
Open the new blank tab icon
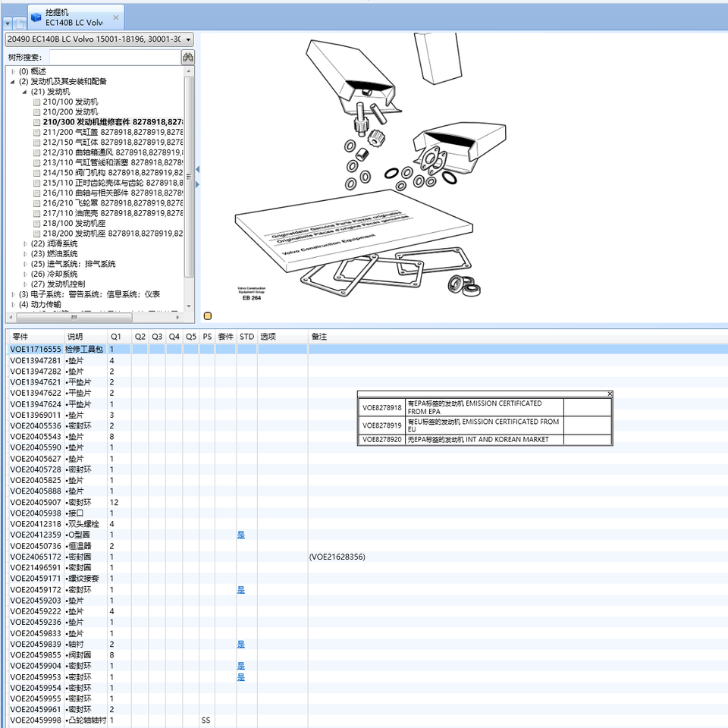pos(19,23)
